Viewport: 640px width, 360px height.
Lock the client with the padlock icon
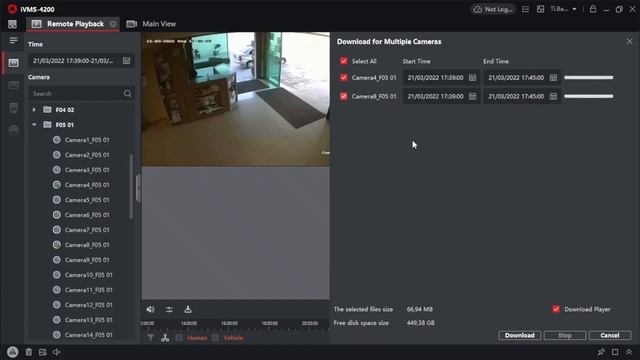pos(593,9)
